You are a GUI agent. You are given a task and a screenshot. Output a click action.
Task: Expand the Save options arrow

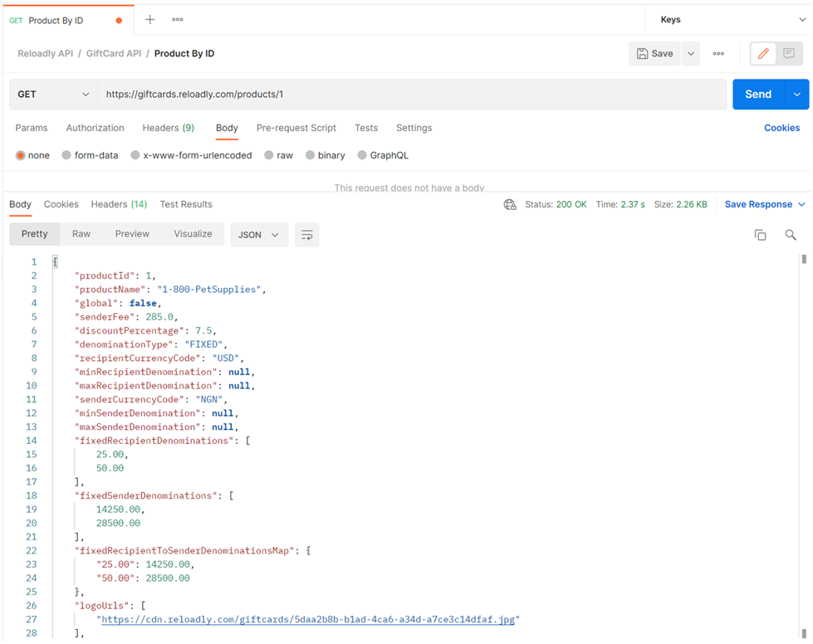coord(691,53)
